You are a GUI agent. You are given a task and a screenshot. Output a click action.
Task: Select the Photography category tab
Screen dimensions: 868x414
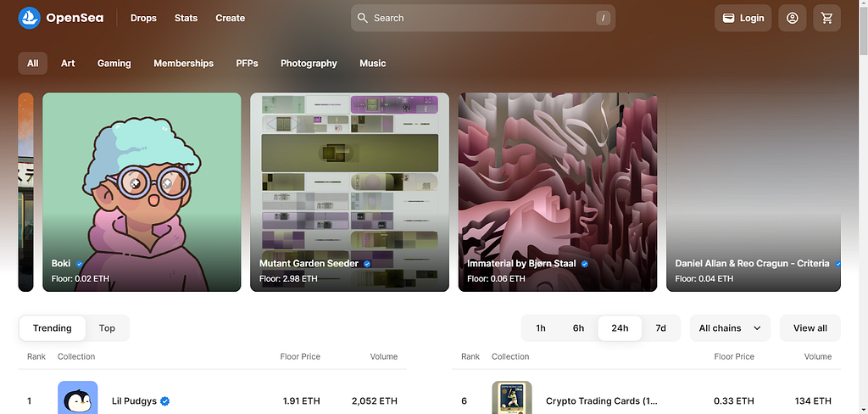pos(309,63)
